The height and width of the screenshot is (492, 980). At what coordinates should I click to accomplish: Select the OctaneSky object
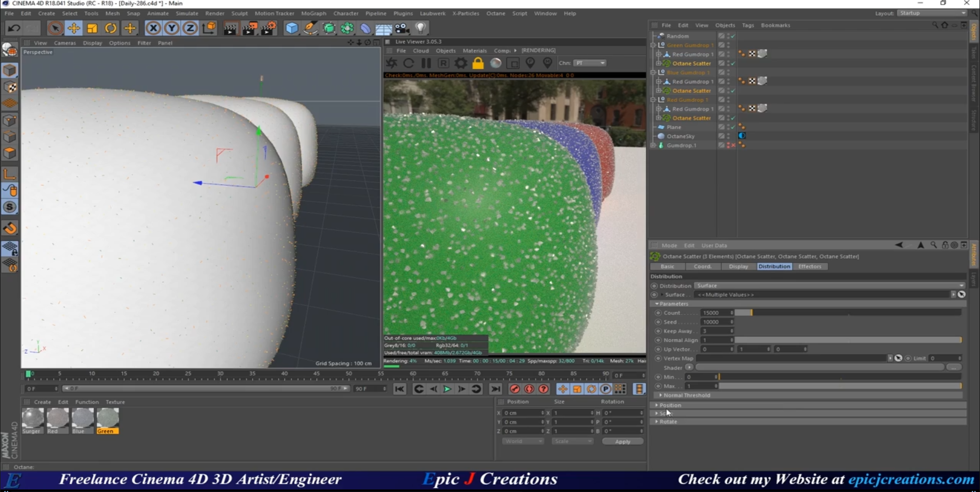tap(680, 136)
